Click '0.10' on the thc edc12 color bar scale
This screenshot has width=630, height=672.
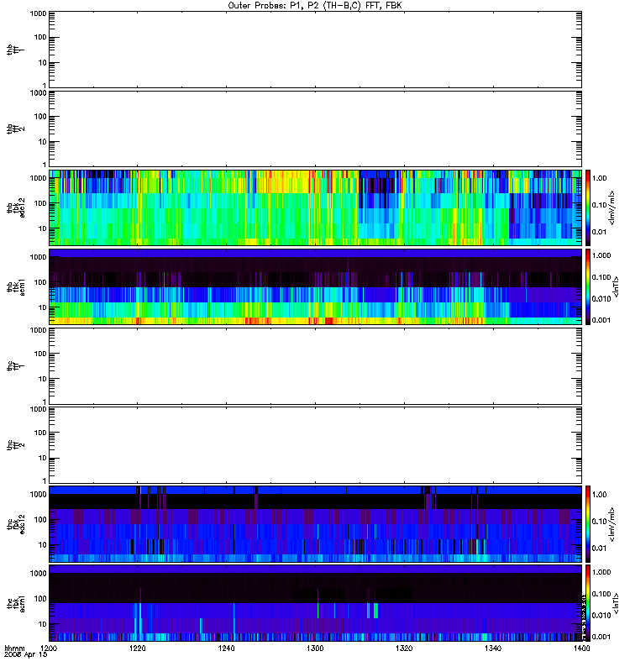pos(599,521)
